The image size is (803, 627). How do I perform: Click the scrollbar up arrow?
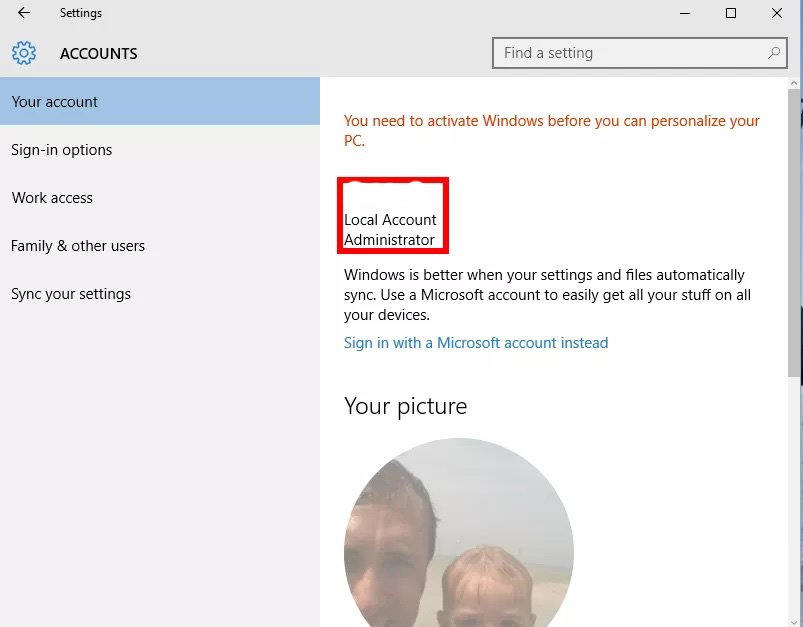click(x=795, y=83)
